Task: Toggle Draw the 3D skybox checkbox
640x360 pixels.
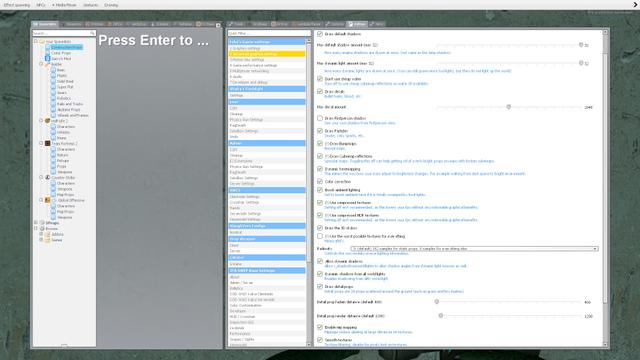Action: (320, 228)
